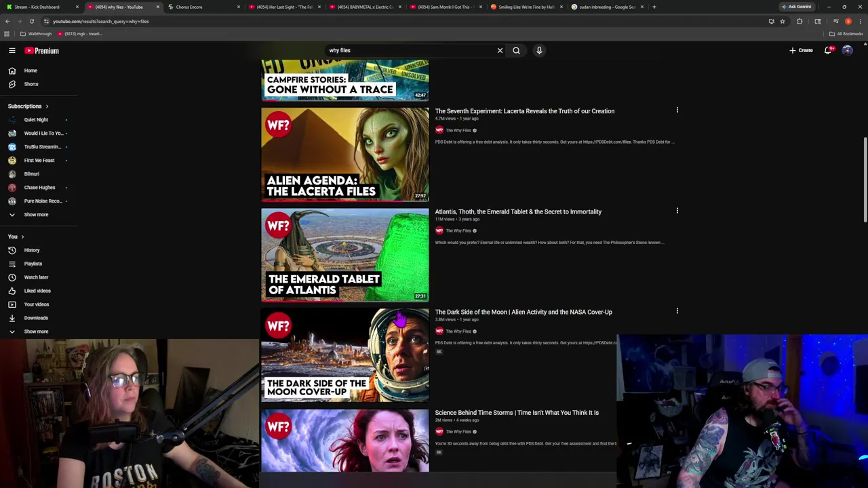The height and width of the screenshot is (488, 868).
Task: Open Liked videos in the sidebar
Action: tap(38, 291)
